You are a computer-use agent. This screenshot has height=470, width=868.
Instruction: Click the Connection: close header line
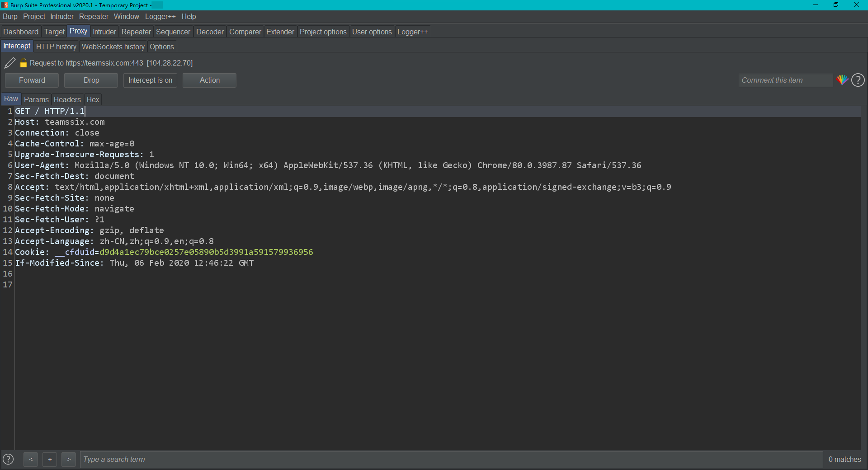[57, 133]
